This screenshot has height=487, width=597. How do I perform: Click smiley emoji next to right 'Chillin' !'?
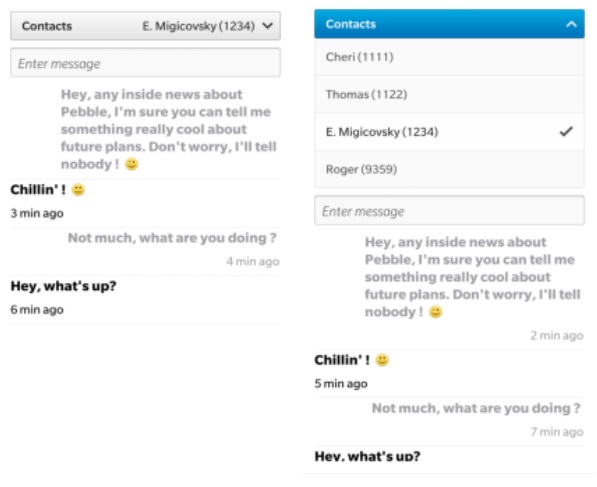(x=382, y=360)
